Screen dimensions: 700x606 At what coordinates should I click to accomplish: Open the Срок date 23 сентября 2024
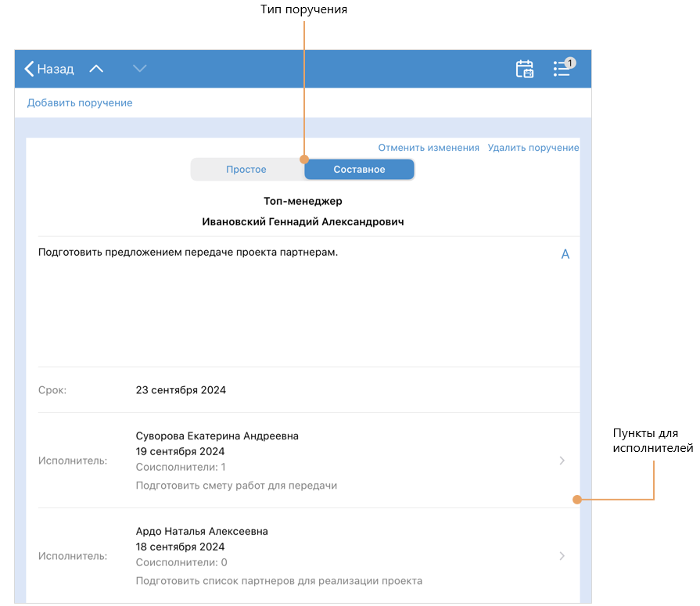tap(181, 389)
